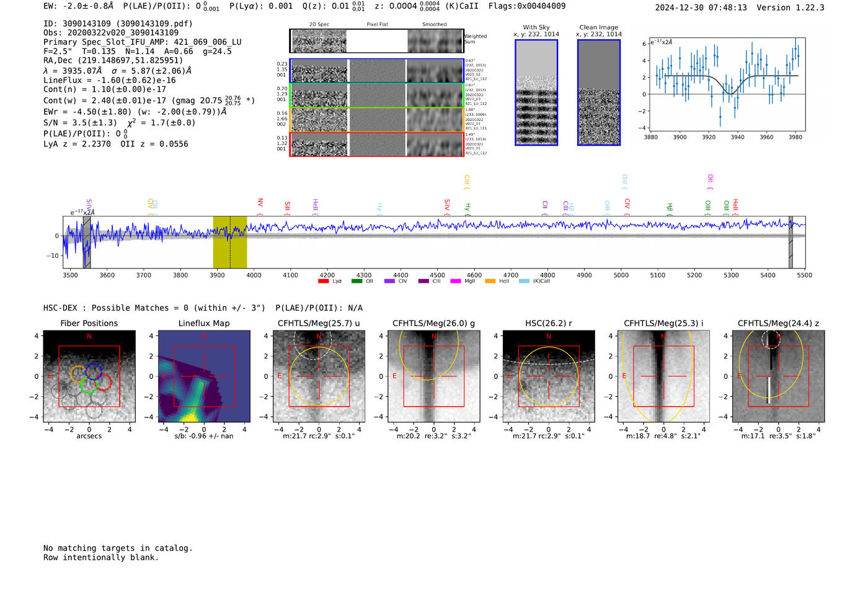The width and height of the screenshot is (868, 591).
Task: Click the RA,Dec coordinates line
Action: pyautogui.click(x=113, y=61)
